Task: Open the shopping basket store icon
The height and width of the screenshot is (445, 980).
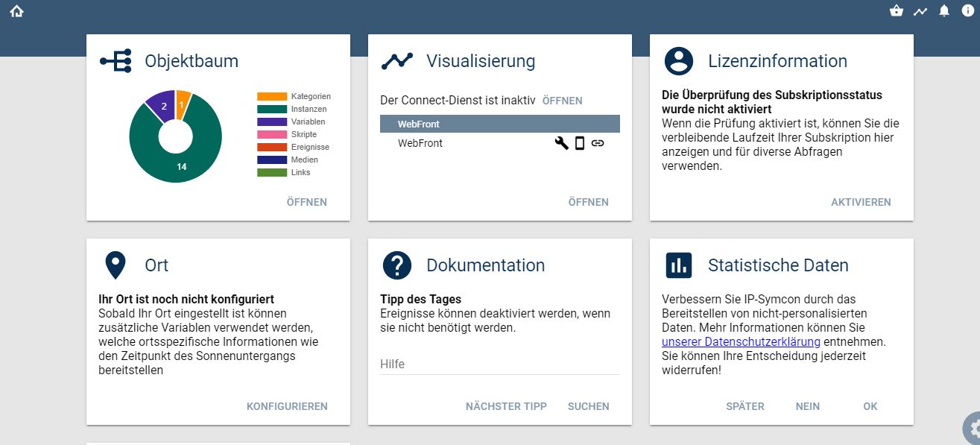Action: (897, 11)
